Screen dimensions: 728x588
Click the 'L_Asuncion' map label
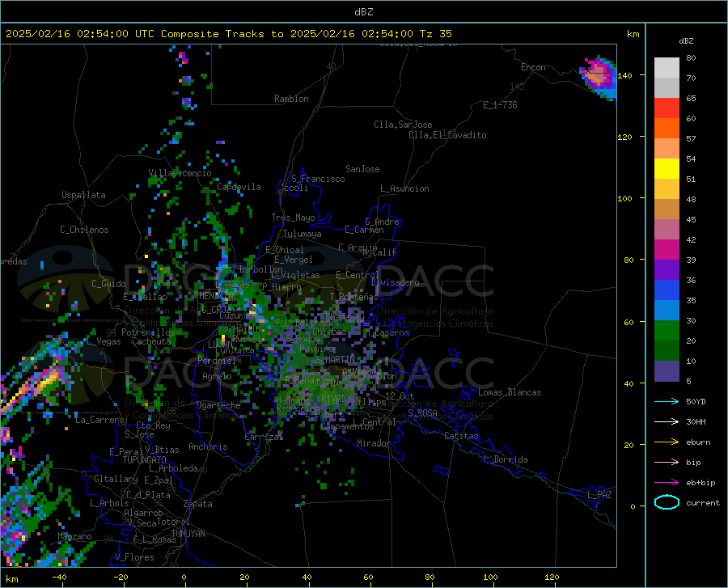(404, 188)
